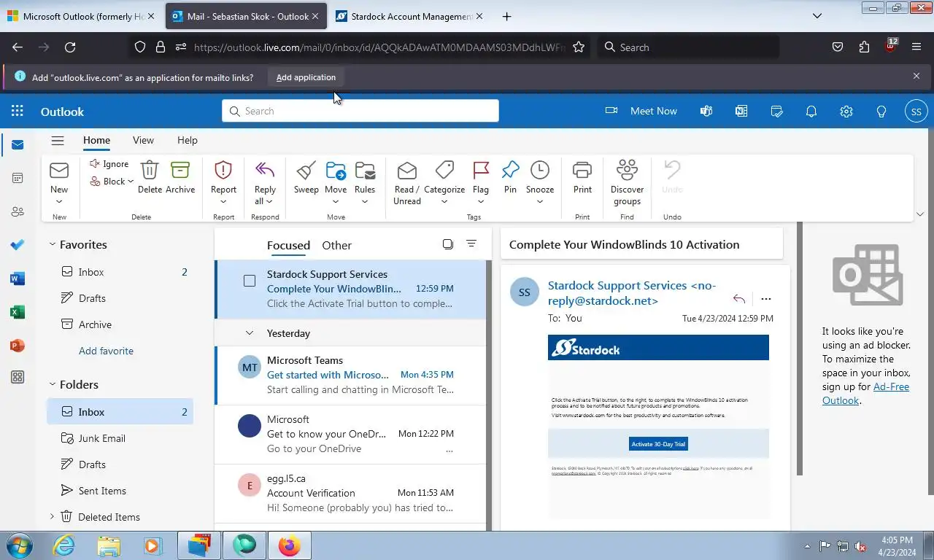The height and width of the screenshot is (560, 934).
Task: Launch Firefox from the Windows taskbar
Action: [x=289, y=545]
